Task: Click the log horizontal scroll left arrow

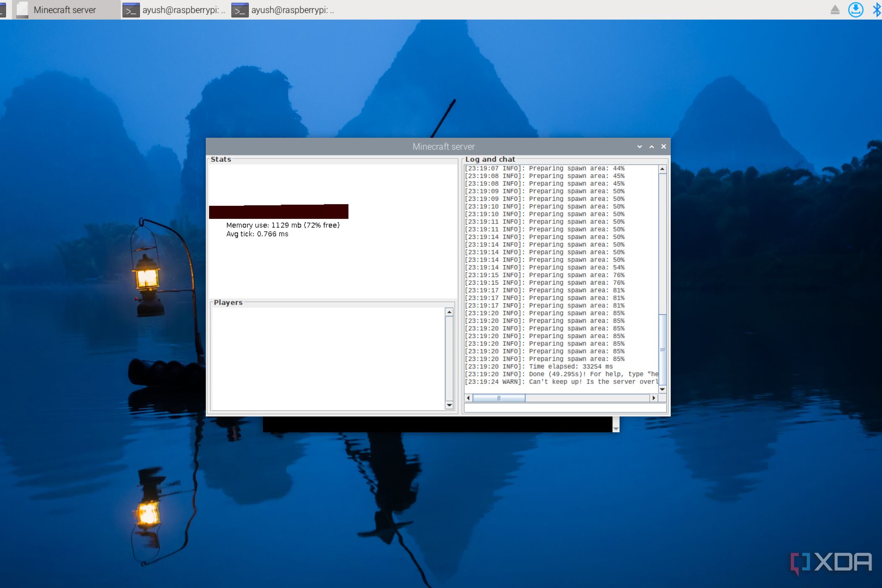Action: tap(468, 398)
